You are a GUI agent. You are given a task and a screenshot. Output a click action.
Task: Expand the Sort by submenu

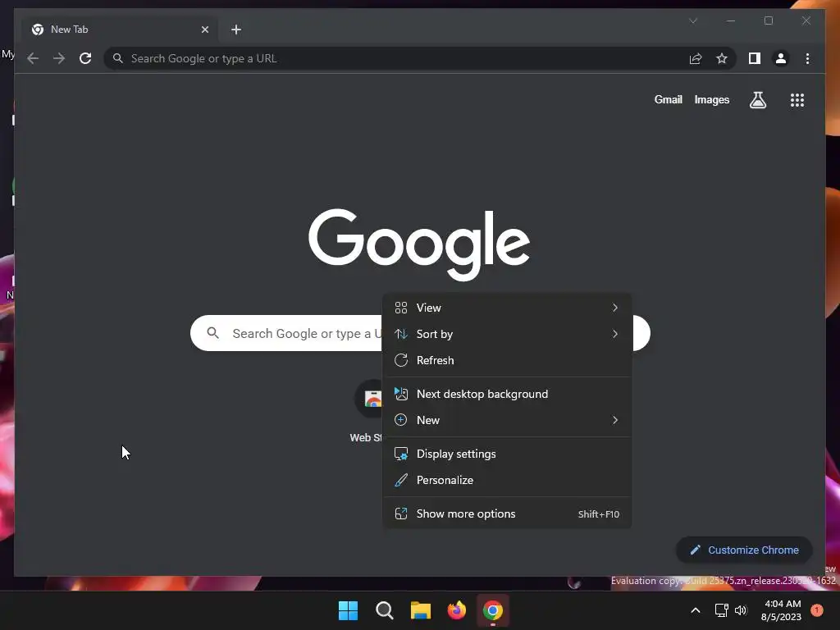[x=507, y=334]
